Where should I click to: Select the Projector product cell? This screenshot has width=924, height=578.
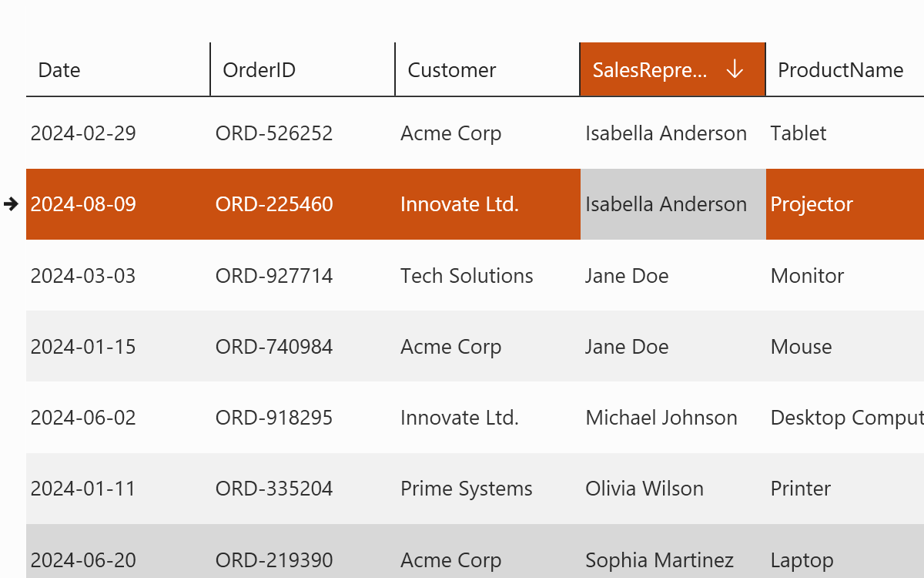tap(812, 204)
